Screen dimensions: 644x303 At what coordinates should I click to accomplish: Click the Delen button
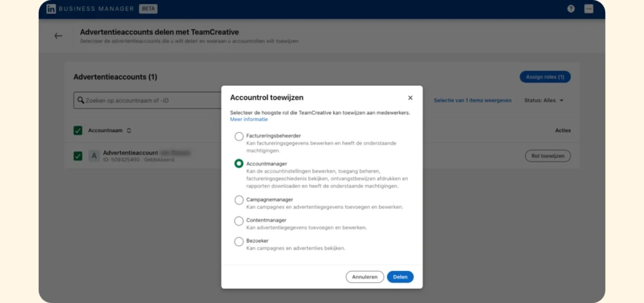tap(400, 277)
